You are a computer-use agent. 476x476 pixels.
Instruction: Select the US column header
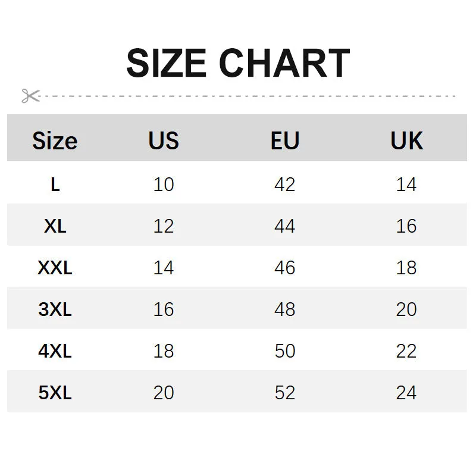[164, 140]
